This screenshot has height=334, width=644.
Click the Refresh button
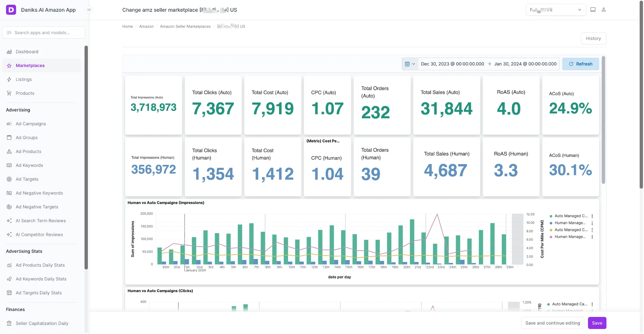[x=581, y=64]
